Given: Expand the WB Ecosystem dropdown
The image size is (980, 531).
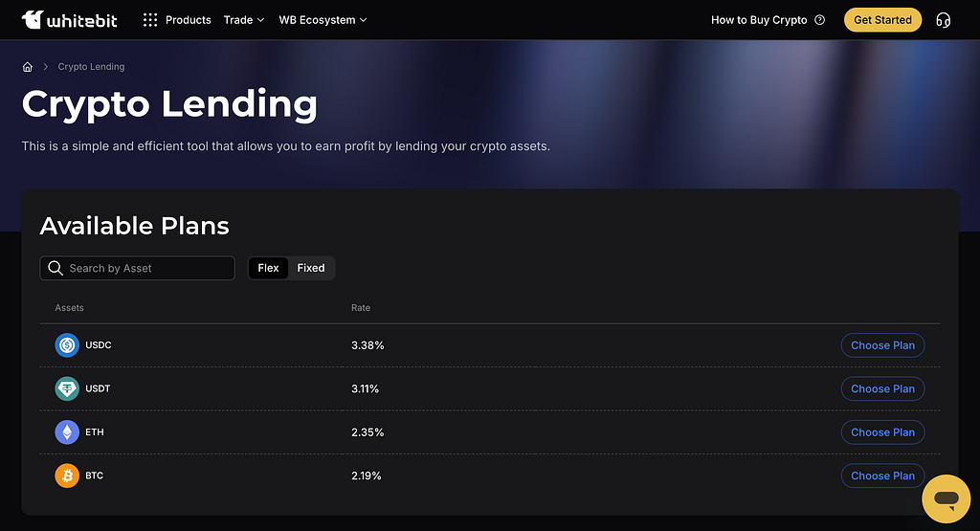Looking at the screenshot, I should [323, 20].
